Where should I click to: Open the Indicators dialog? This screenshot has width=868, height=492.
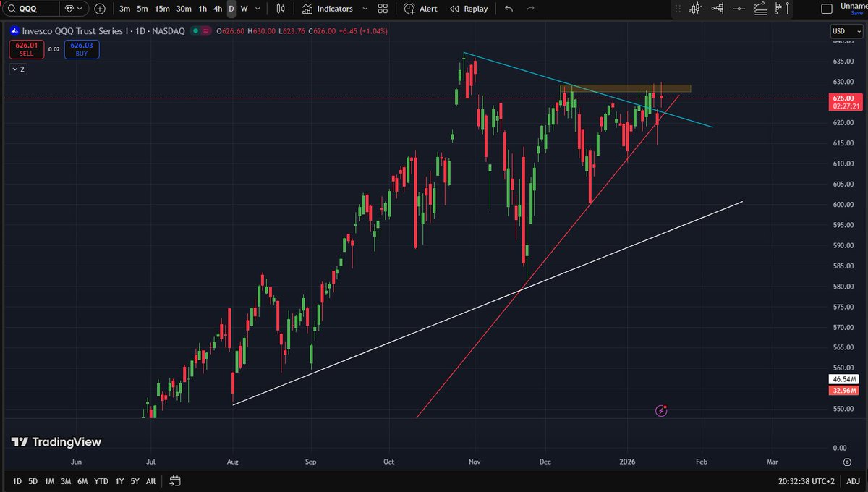328,9
